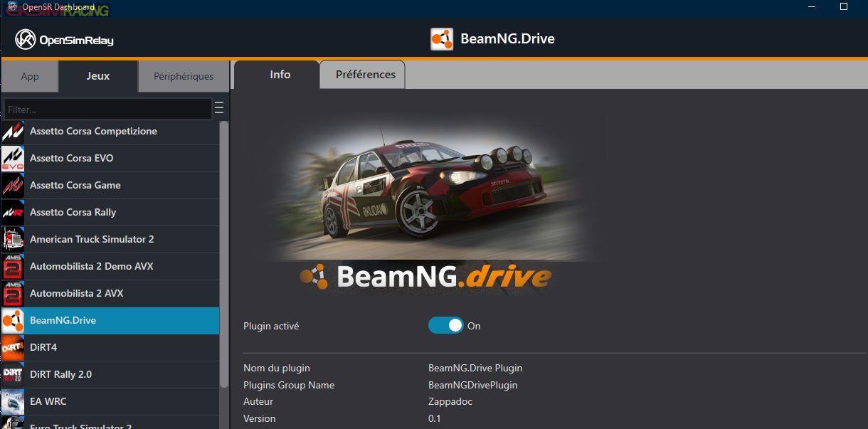Click the DiRT Rally 2.0 icon
Screen dimensions: 868x429
(13, 375)
